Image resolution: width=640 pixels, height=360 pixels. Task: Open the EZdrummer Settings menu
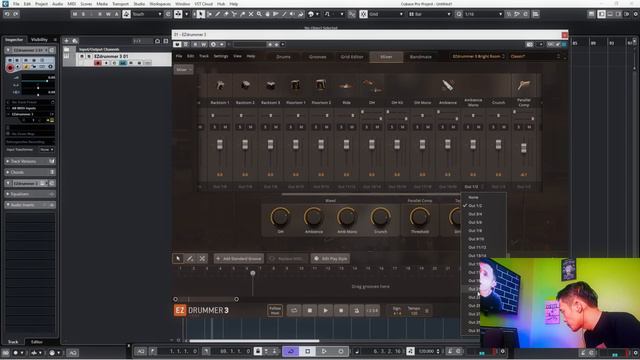221,56
